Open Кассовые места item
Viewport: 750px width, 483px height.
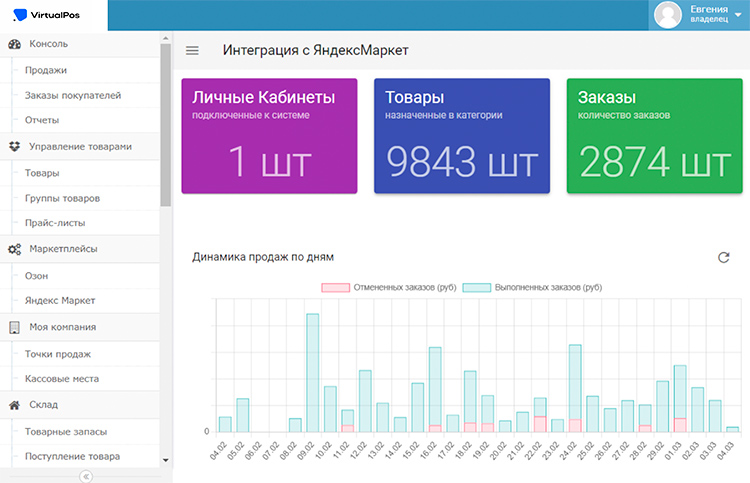coord(62,379)
